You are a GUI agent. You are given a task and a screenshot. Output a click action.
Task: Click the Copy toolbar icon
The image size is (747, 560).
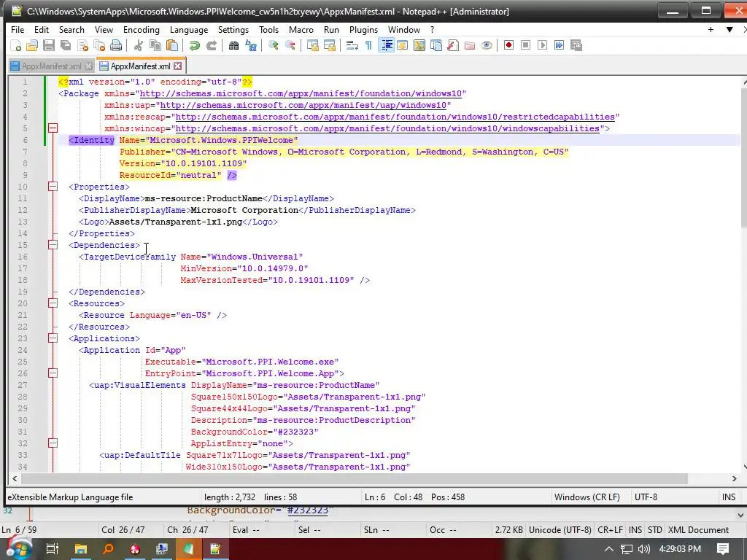(155, 46)
